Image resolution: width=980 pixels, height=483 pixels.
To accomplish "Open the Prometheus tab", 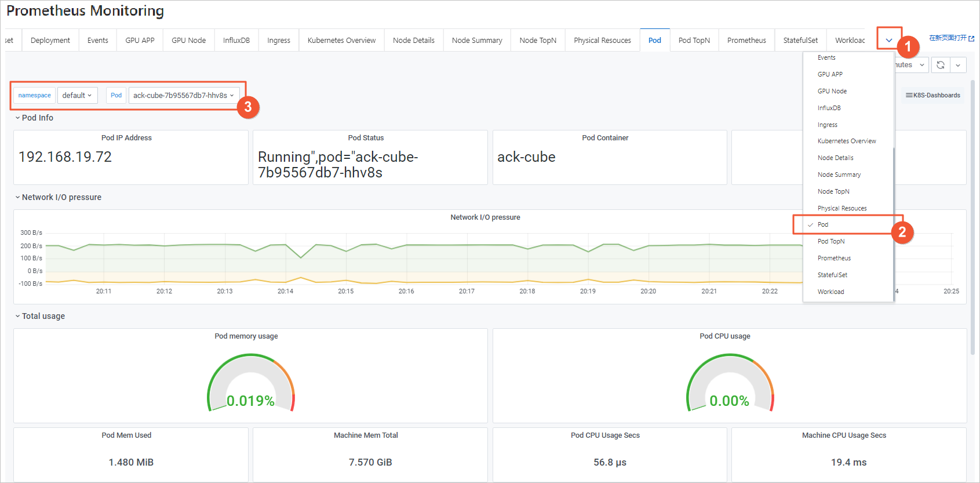I will pos(746,40).
